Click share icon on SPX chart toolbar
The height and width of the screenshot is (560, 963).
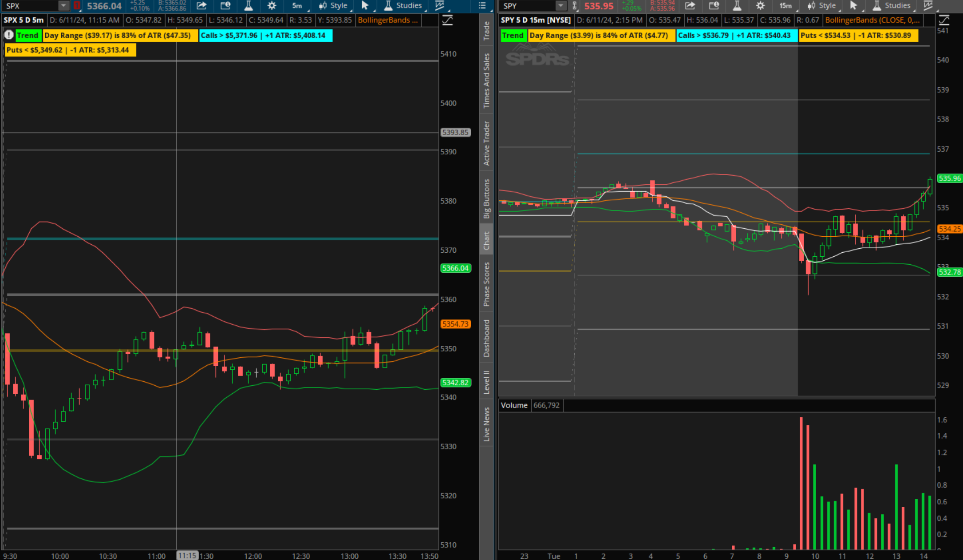[201, 6]
